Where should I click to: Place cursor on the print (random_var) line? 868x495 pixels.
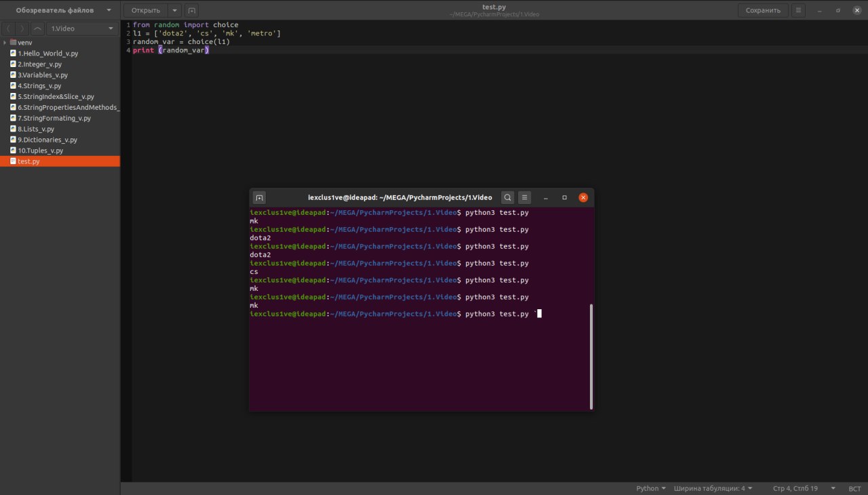[x=171, y=50]
